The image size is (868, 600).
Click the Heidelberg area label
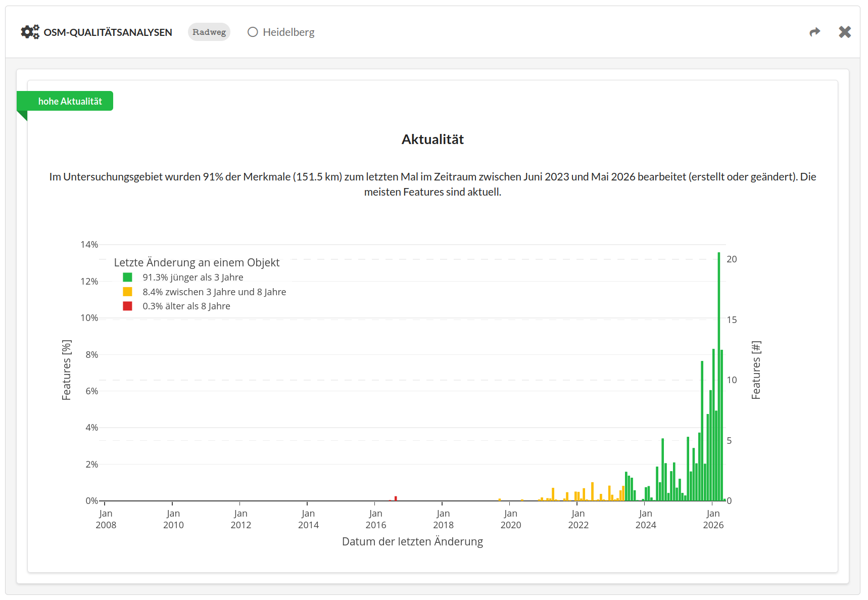click(288, 32)
